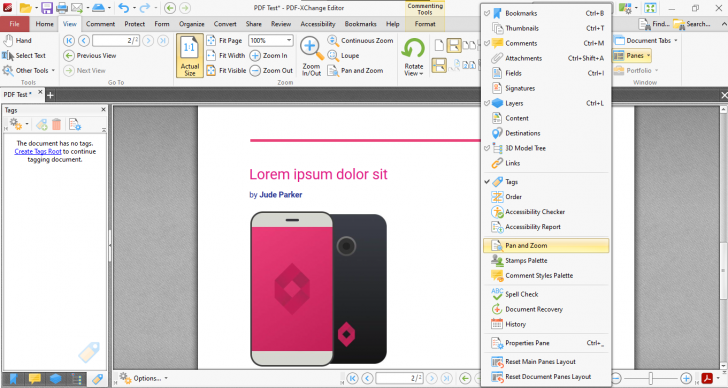Open the zoom percentage 100% dropdown
The height and width of the screenshot is (388, 728).
pos(289,40)
